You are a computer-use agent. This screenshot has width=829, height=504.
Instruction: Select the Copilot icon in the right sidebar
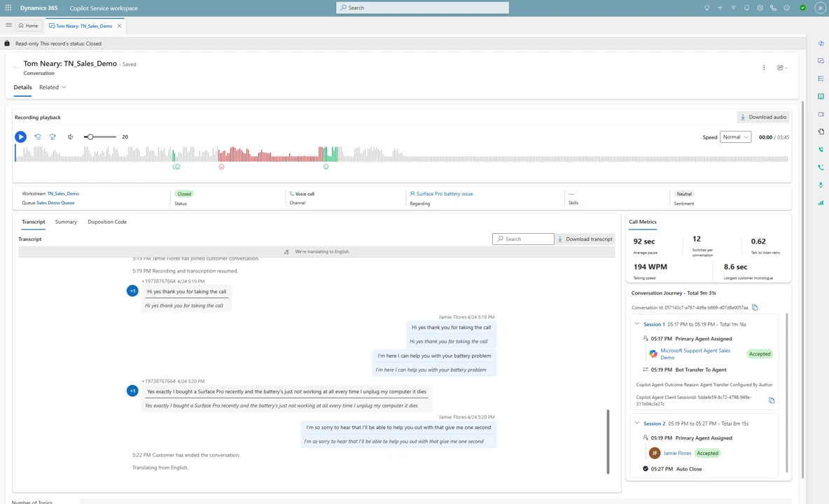click(821, 43)
